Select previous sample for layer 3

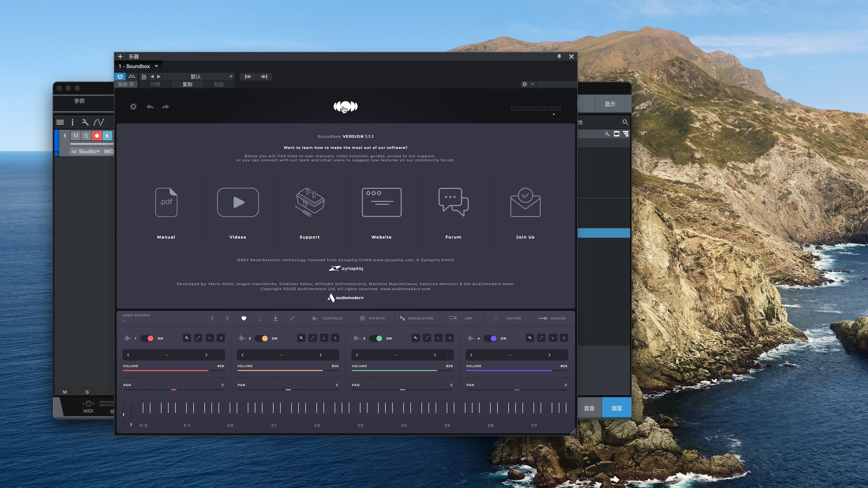357,355
